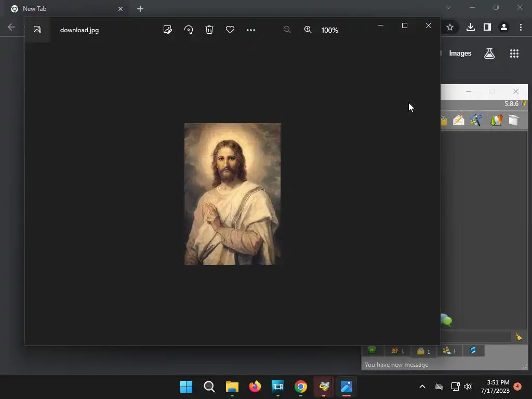This screenshot has height=399, width=532.
Task: Click the zoom in magnifier in Photos
Action: pos(308,30)
